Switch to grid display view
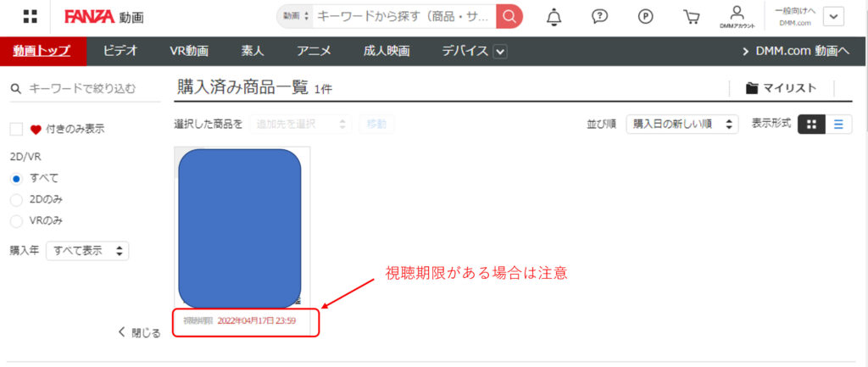This screenshot has width=868, height=367. tap(811, 124)
